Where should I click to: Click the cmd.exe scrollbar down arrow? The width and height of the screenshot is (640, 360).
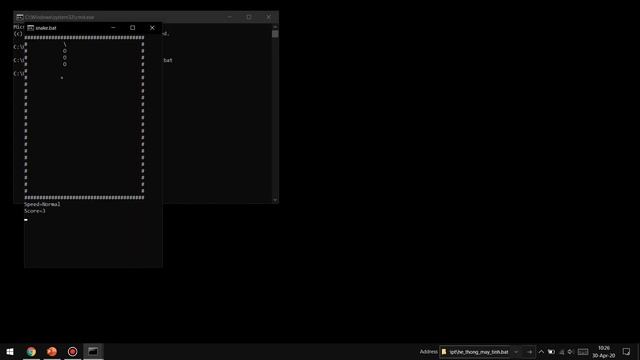tap(275, 200)
